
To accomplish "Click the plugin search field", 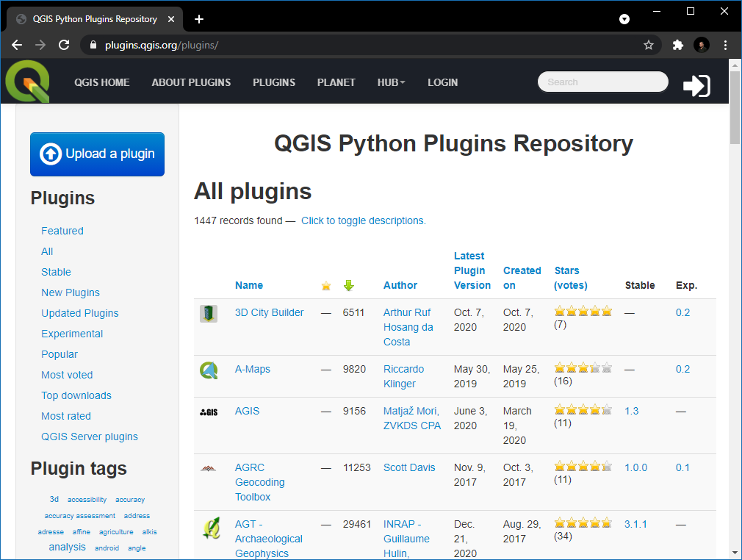I will [602, 82].
